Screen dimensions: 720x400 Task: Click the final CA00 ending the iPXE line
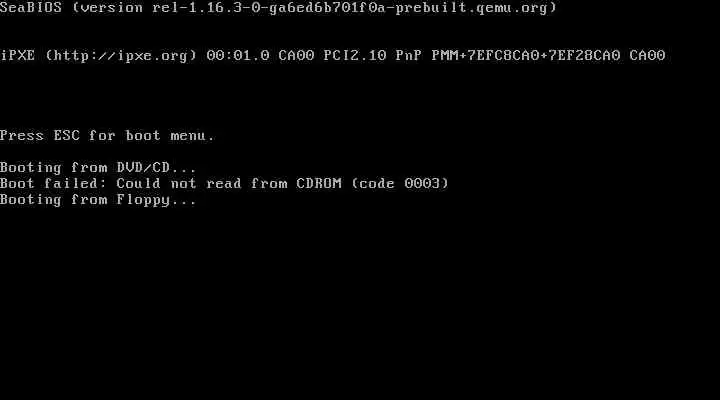coord(647,56)
